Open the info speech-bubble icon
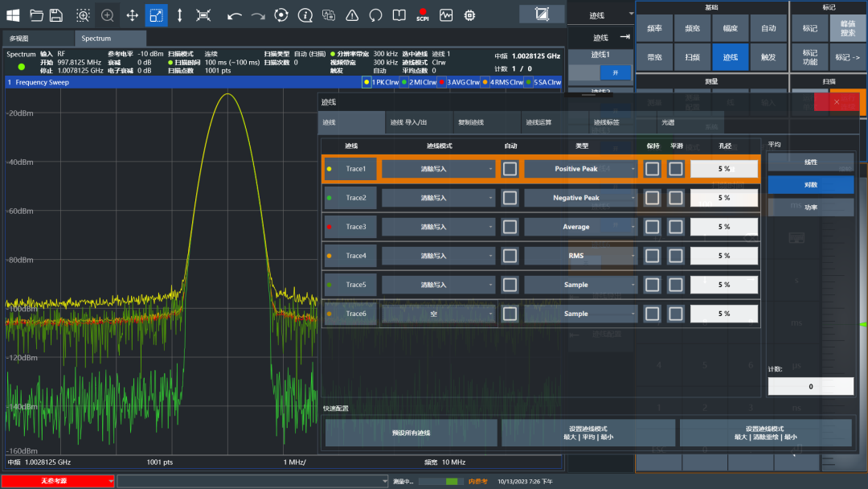Image resolution: width=868 pixels, height=489 pixels. pyautogui.click(x=305, y=15)
